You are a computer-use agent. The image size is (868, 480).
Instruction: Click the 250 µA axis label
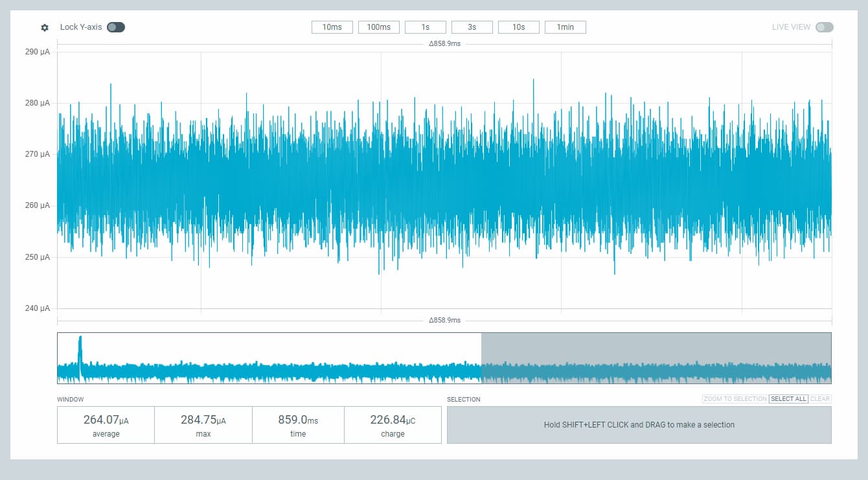click(37, 257)
